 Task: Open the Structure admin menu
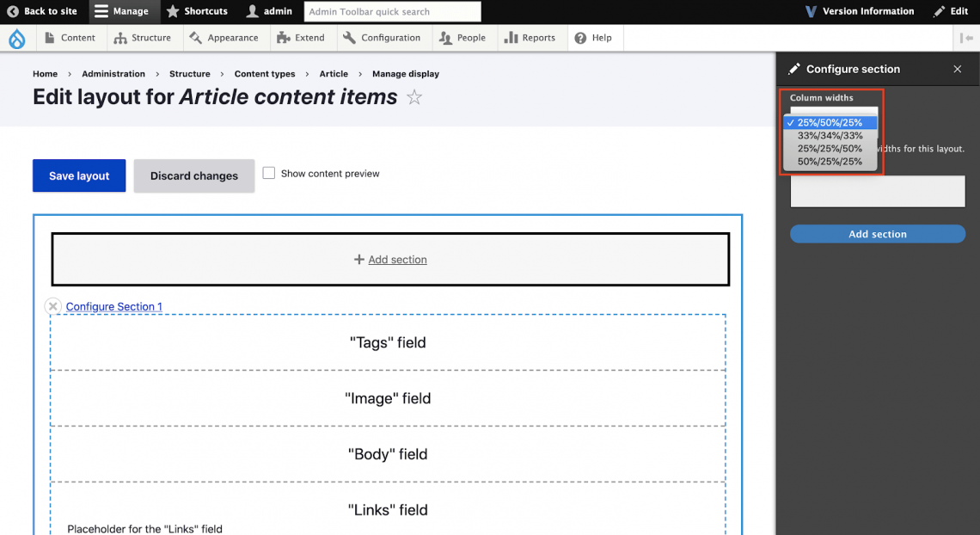click(144, 38)
